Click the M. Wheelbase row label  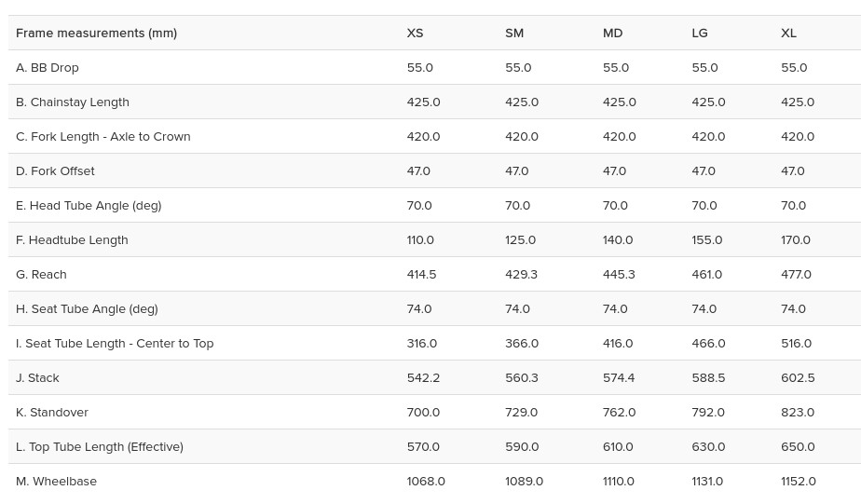click(x=56, y=481)
